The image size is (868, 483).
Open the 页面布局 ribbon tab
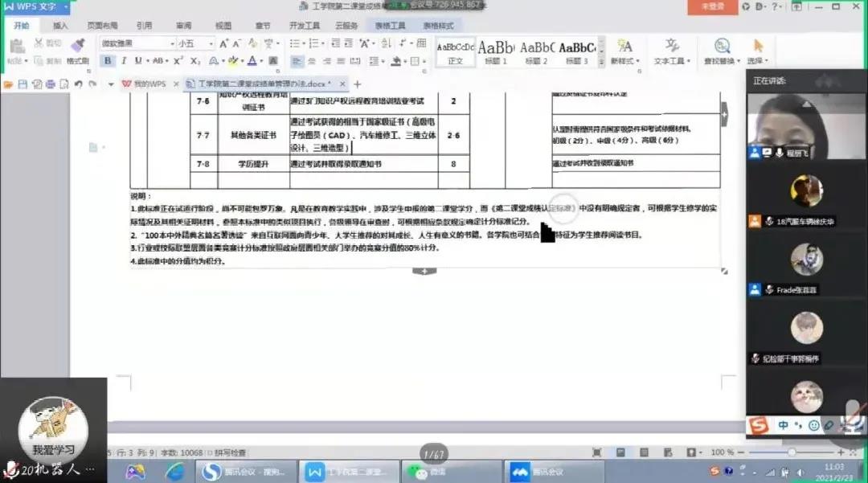click(x=102, y=26)
